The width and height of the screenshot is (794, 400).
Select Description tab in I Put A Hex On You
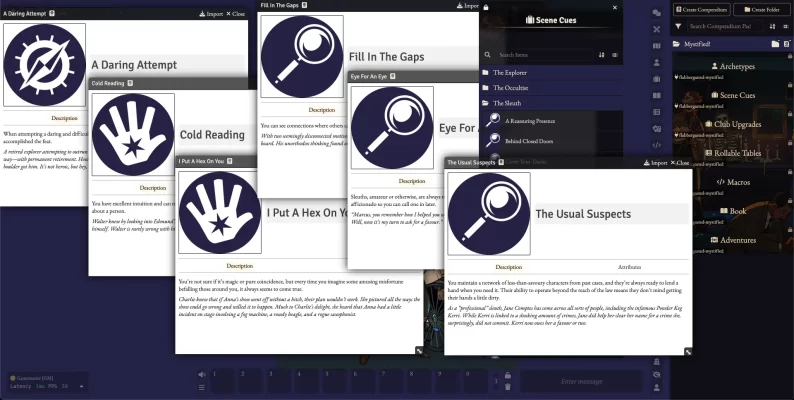(x=239, y=266)
